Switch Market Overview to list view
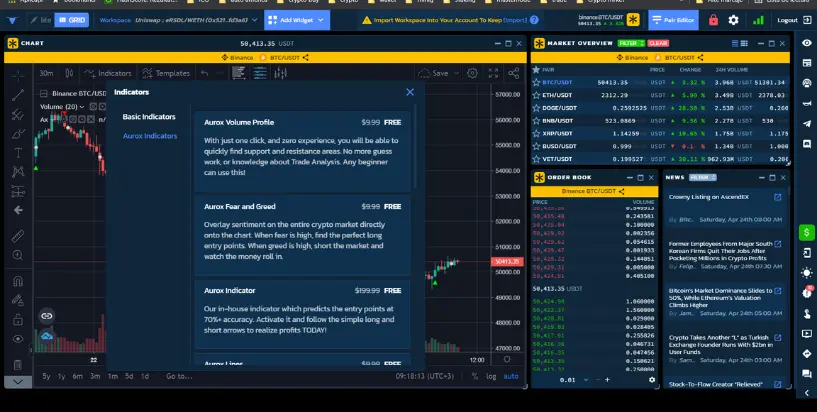This screenshot has height=412, width=817. pyautogui.click(x=735, y=43)
